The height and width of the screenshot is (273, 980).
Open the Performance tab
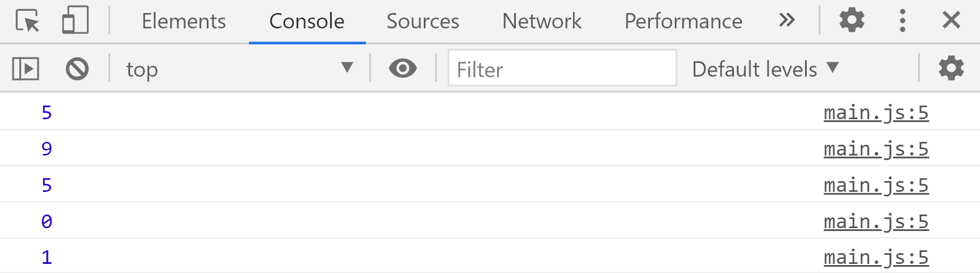tap(683, 21)
